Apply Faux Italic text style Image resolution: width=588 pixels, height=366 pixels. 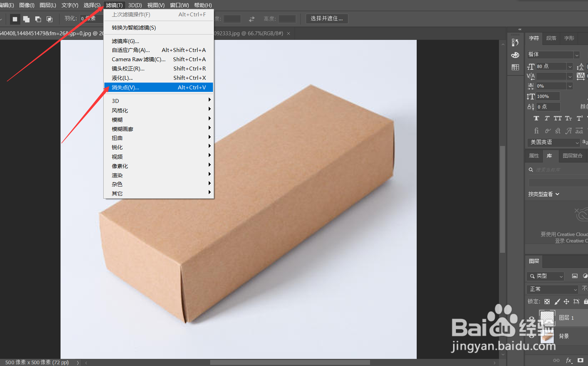[x=547, y=118]
